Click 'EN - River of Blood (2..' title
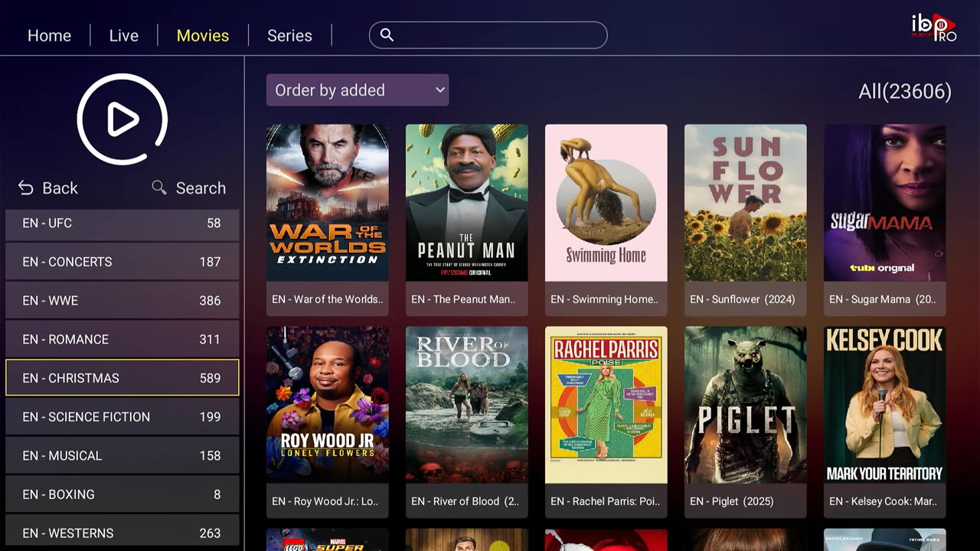Image resolution: width=980 pixels, height=551 pixels. click(x=465, y=501)
